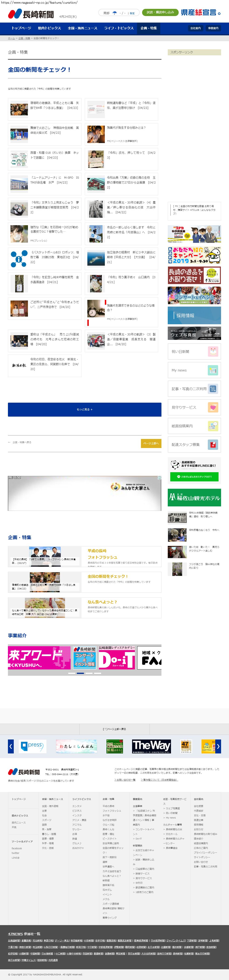Click the press9 logo
This screenshot has height=980, width=229.
tap(33, 746)
